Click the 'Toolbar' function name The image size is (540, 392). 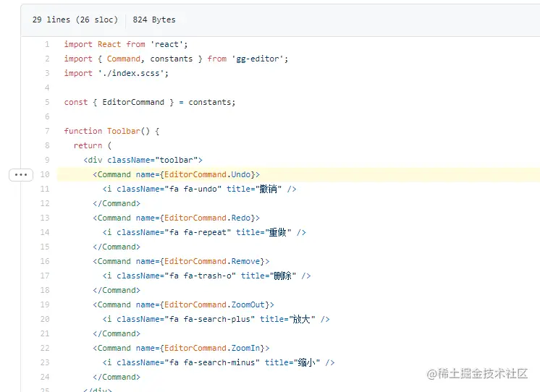click(x=124, y=131)
